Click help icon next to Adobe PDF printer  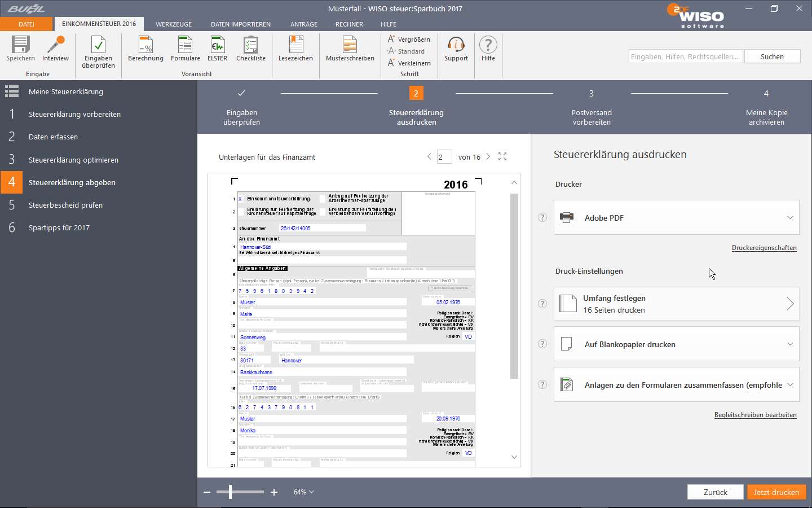pyautogui.click(x=542, y=218)
